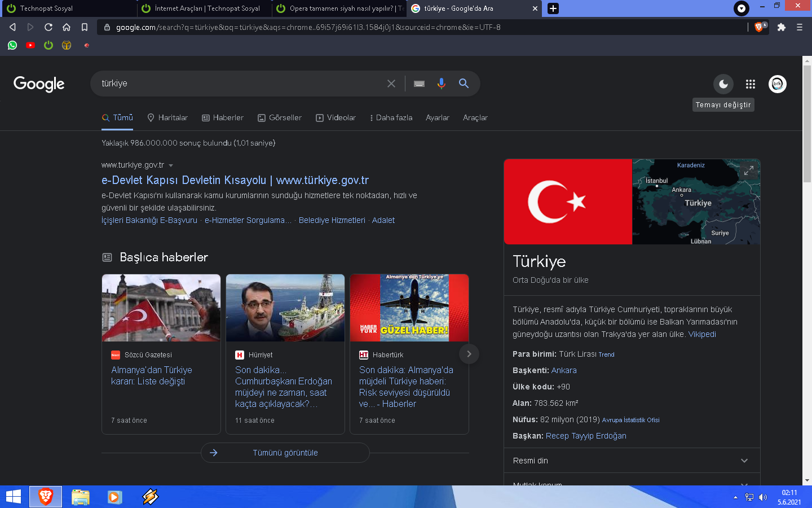The image size is (812, 508).
Task: Clear the search box text
Action: tap(391, 84)
